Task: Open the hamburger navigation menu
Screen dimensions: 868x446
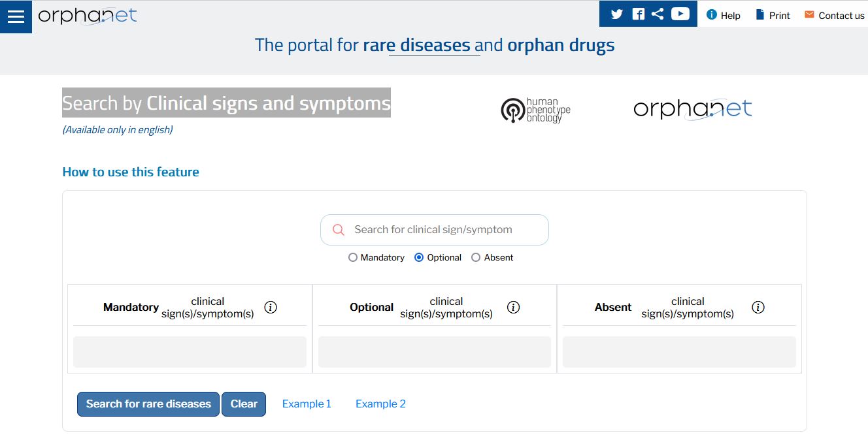Action: click(16, 16)
